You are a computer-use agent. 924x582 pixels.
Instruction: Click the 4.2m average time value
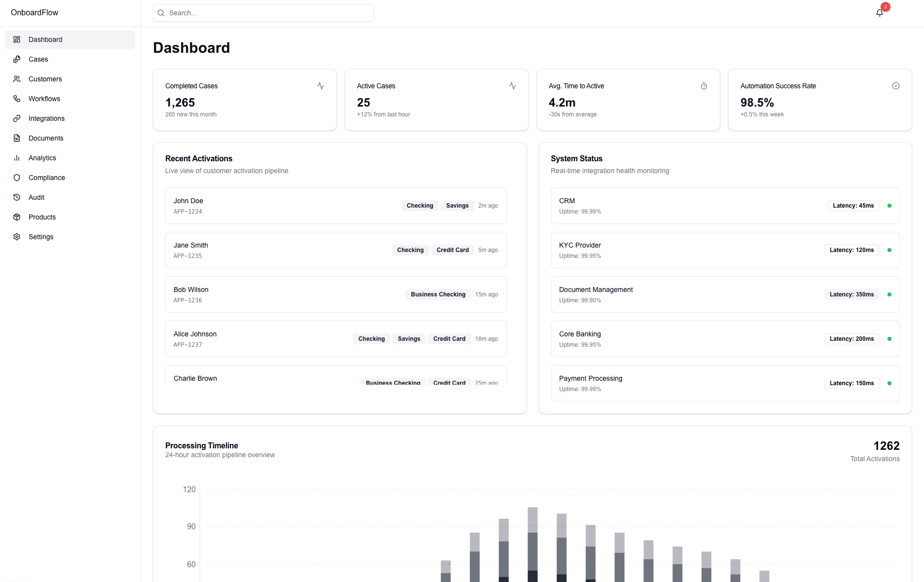[x=562, y=103]
